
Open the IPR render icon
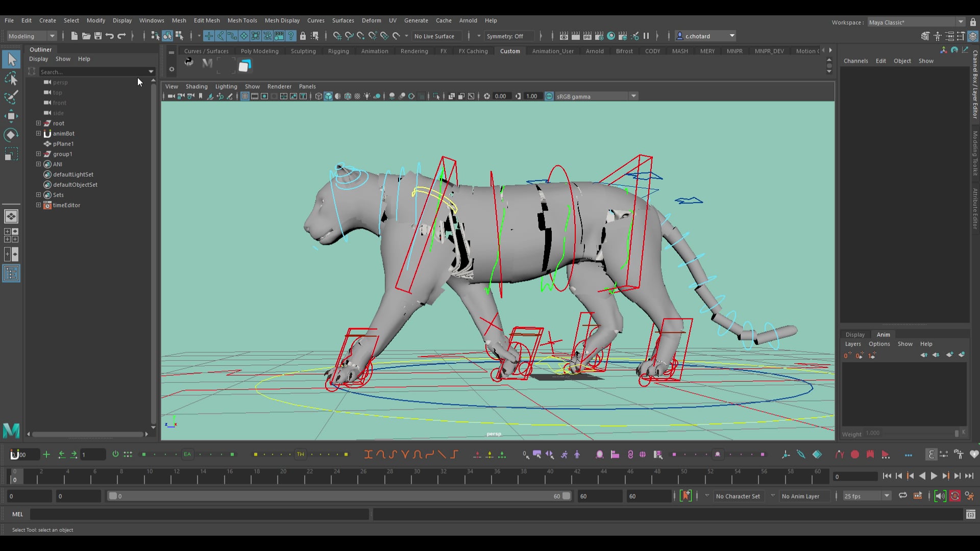point(587,36)
